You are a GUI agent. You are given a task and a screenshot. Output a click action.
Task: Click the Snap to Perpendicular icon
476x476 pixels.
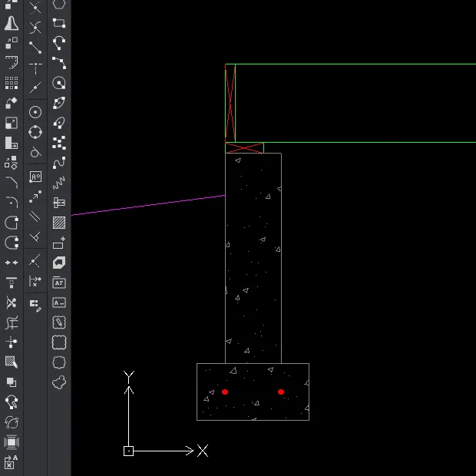tap(35, 236)
